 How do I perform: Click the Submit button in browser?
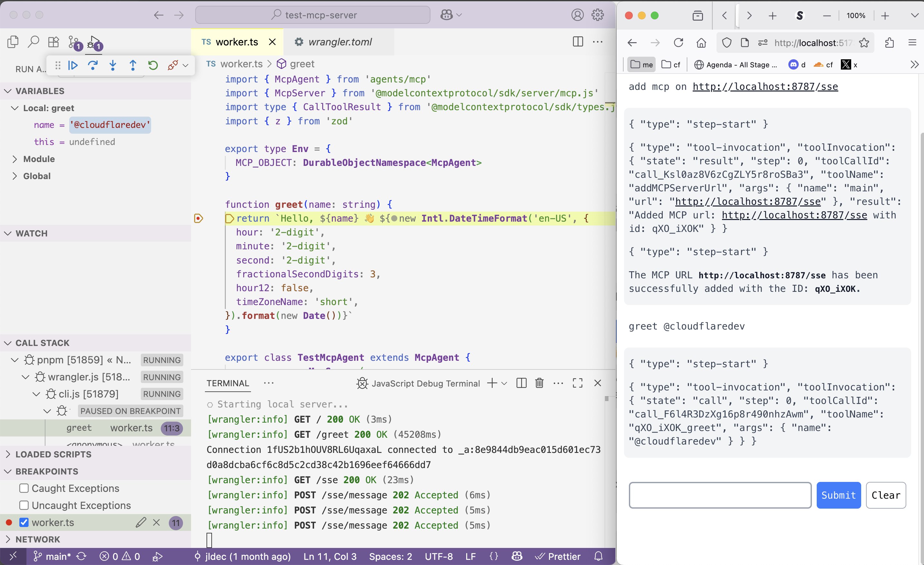[839, 495]
